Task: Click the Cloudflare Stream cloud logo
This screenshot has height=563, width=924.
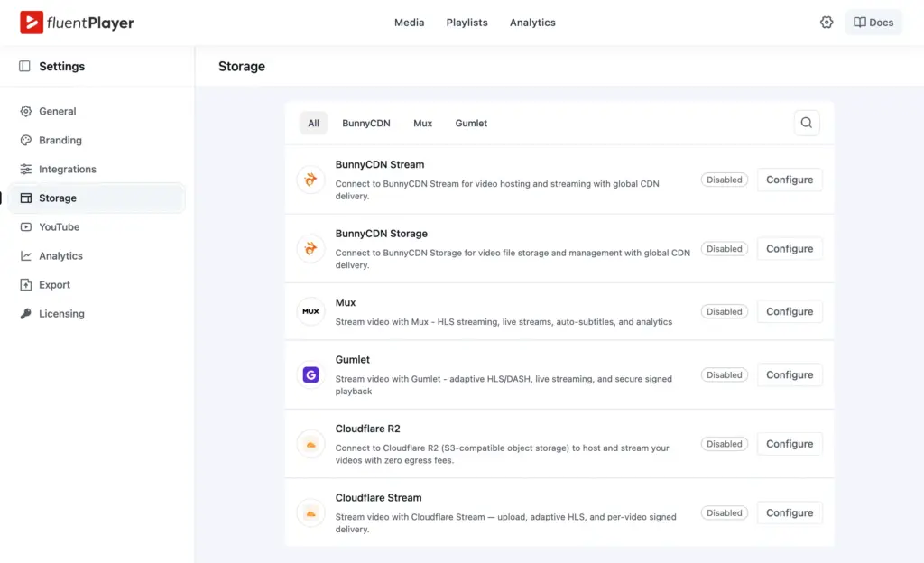Action: coord(310,513)
